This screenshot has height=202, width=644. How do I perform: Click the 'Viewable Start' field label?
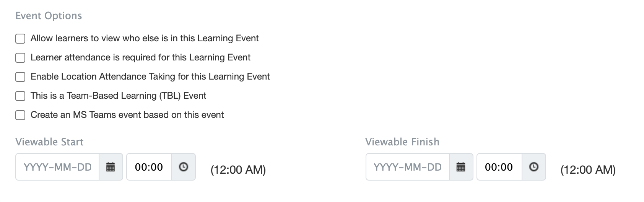click(49, 142)
